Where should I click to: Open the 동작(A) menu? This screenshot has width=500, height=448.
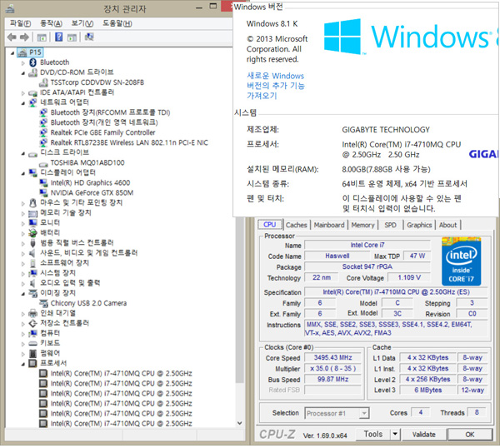tap(51, 23)
